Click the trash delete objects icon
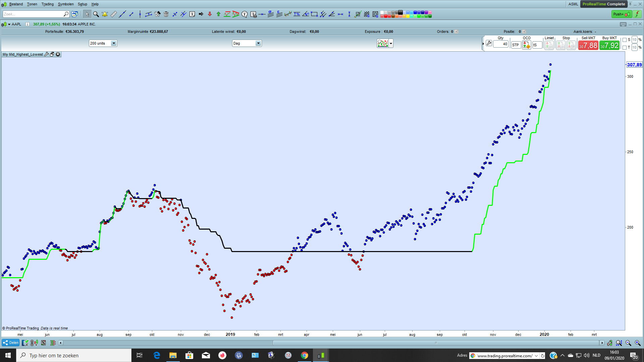Screen dimensions: 644x362 pyautogui.click(x=166, y=14)
